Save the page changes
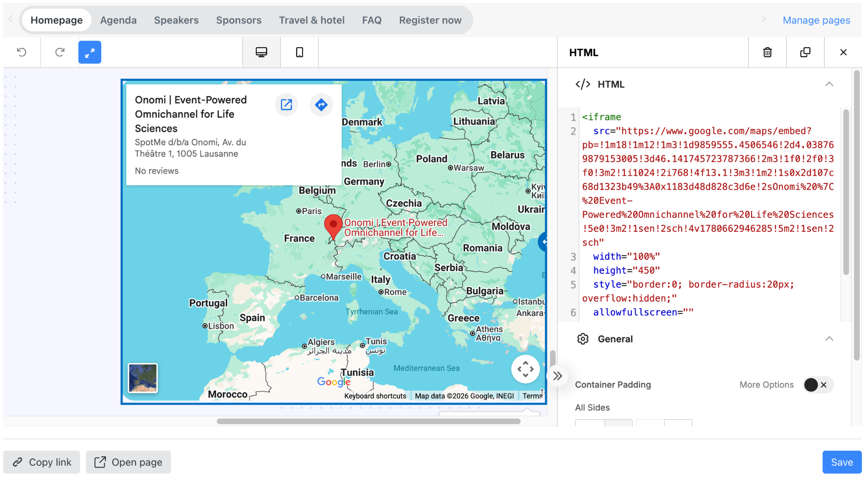 click(x=842, y=462)
